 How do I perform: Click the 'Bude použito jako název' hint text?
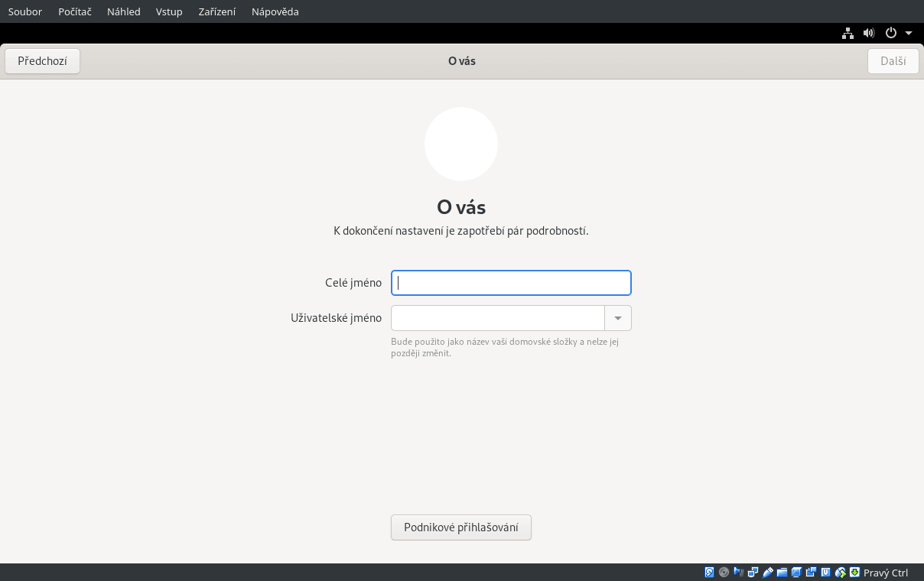click(505, 347)
